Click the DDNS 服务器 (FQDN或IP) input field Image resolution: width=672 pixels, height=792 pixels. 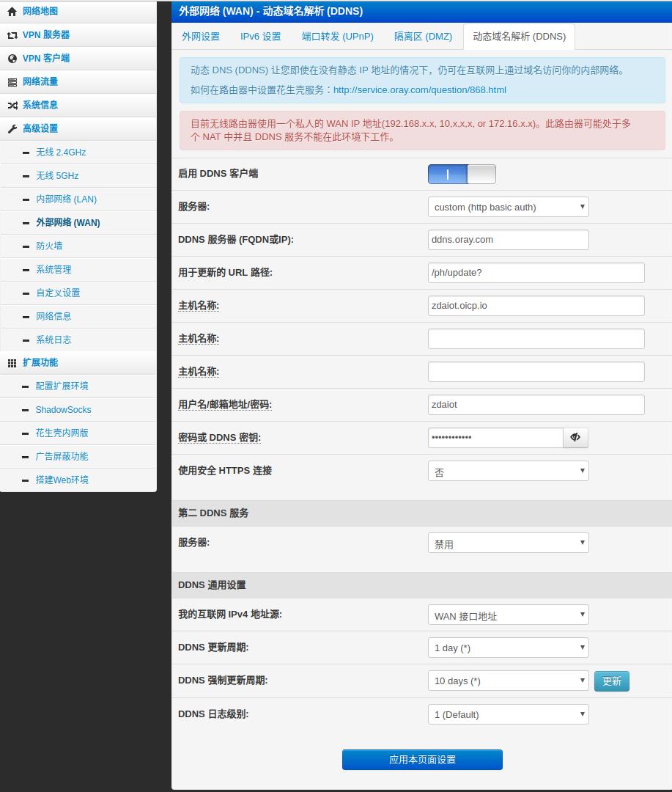[508, 240]
